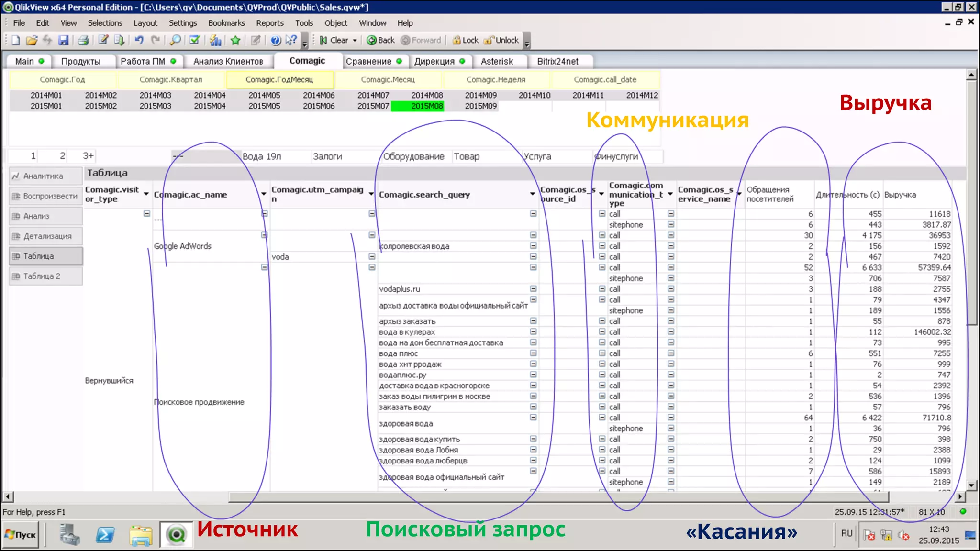Collapse the королевская вода query row

pyautogui.click(x=533, y=246)
